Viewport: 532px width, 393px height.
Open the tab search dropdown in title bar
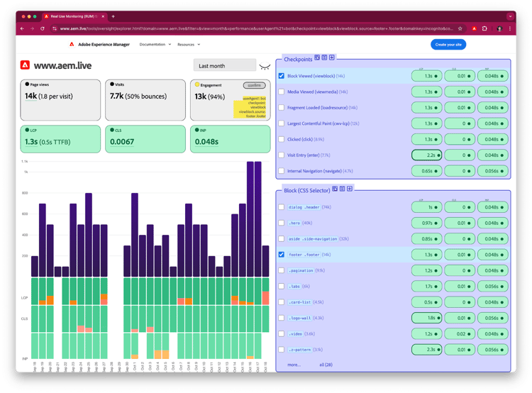pos(510,16)
